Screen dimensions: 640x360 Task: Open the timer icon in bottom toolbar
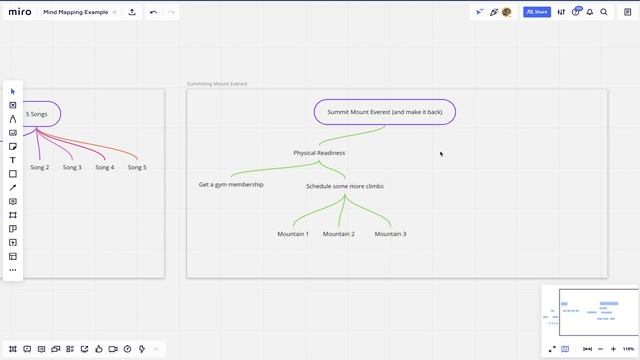[127, 349]
